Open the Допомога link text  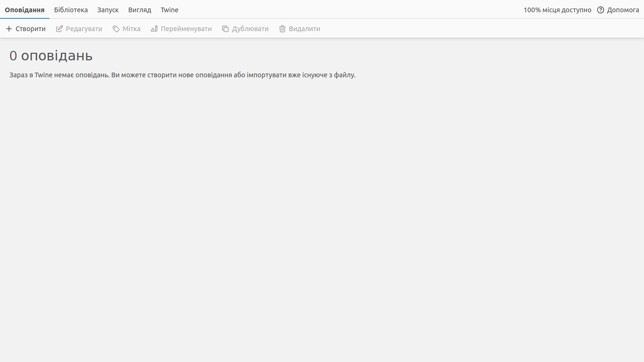coord(623,10)
